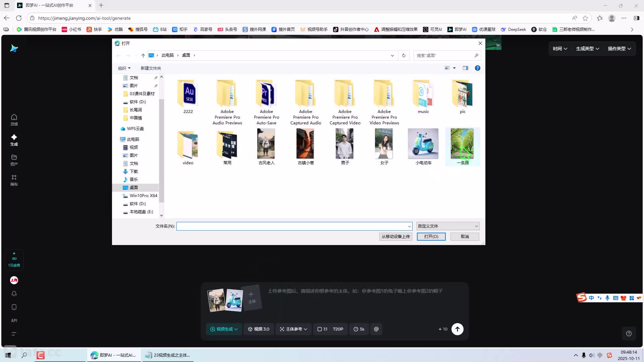The width and height of the screenshot is (644, 362).
Task: Click 新建文件夹 in dialog toolbar
Action: tap(151, 68)
